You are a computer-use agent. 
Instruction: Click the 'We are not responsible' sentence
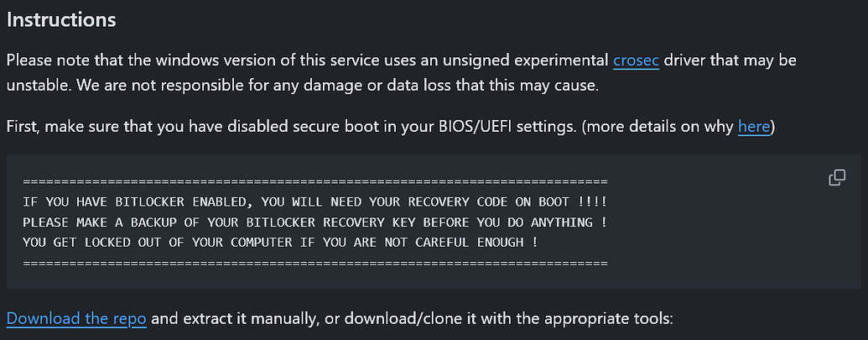338,86
